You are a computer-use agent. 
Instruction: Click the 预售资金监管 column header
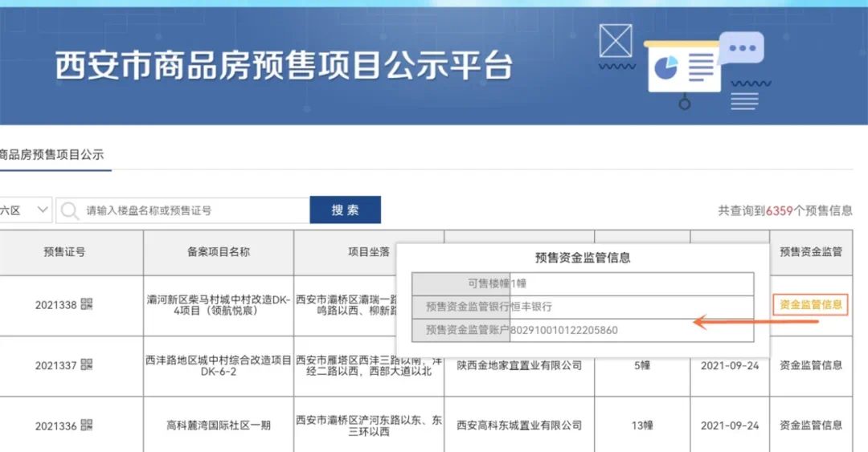[x=811, y=252]
